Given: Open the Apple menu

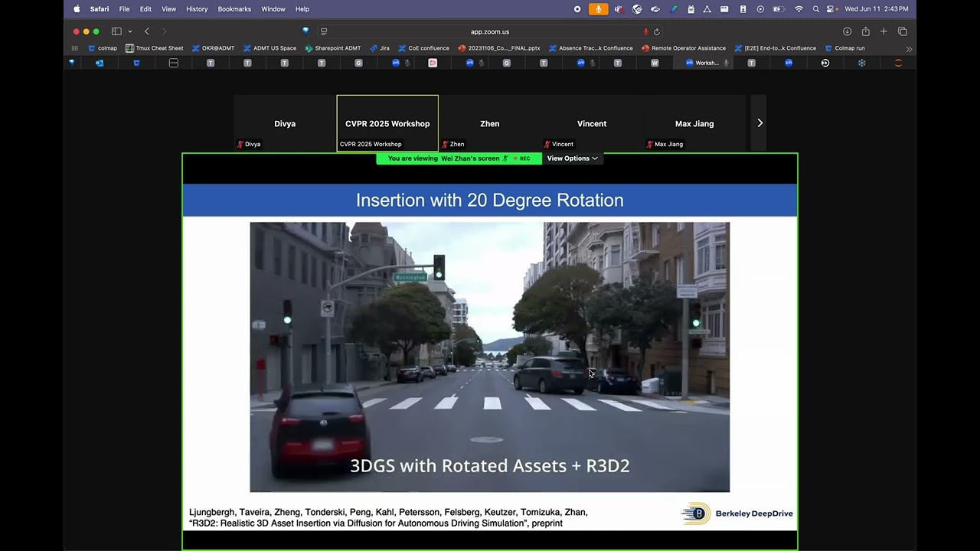Looking at the screenshot, I should [x=77, y=9].
